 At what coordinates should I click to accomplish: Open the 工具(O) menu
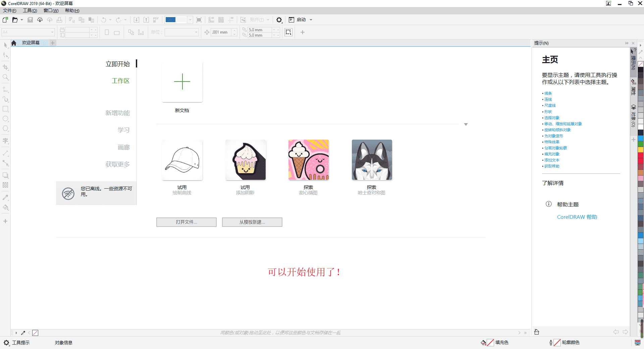click(x=30, y=11)
